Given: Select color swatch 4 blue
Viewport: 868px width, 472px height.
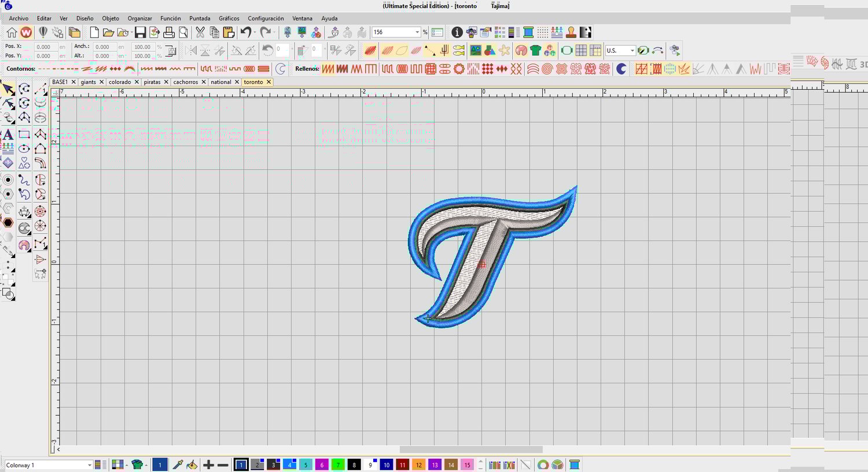Looking at the screenshot, I should click(289, 464).
